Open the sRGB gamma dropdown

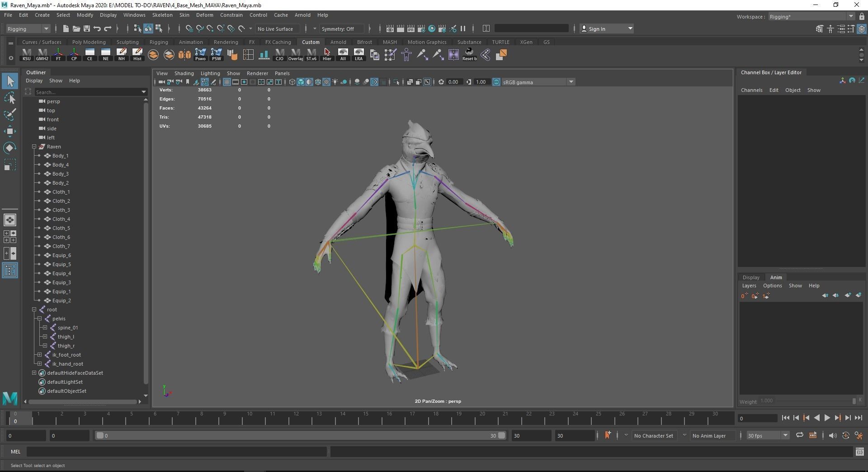(x=538, y=82)
